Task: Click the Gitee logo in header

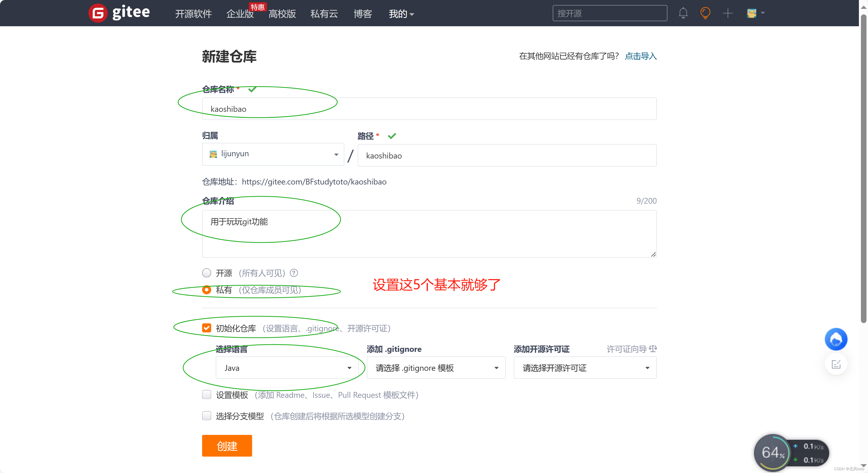Action: (x=119, y=13)
